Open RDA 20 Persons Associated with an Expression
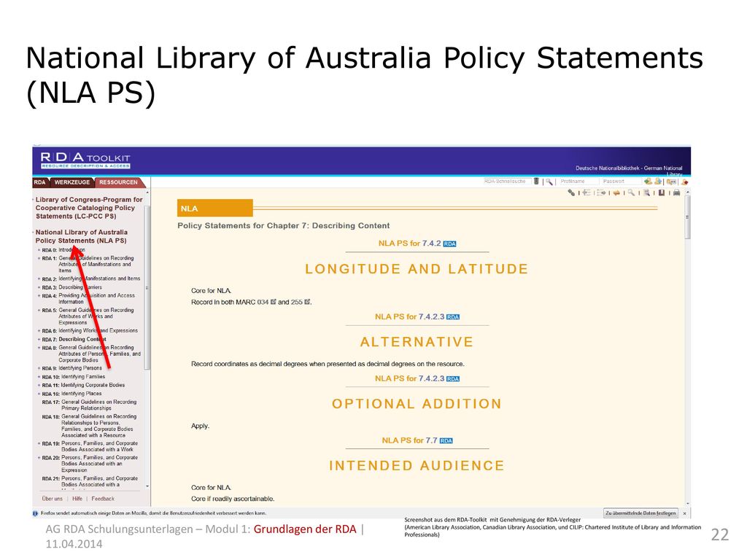This screenshot has width=747, height=560. [x=90, y=464]
